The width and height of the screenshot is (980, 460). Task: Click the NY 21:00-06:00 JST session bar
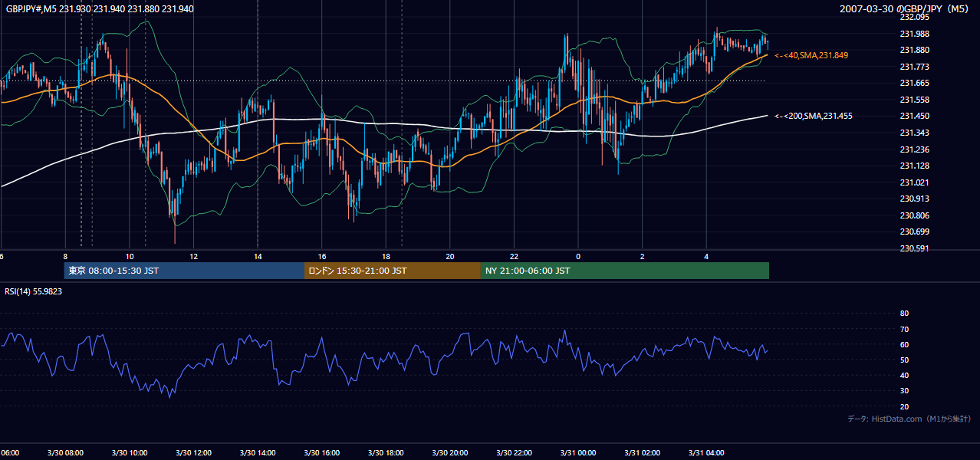point(625,271)
